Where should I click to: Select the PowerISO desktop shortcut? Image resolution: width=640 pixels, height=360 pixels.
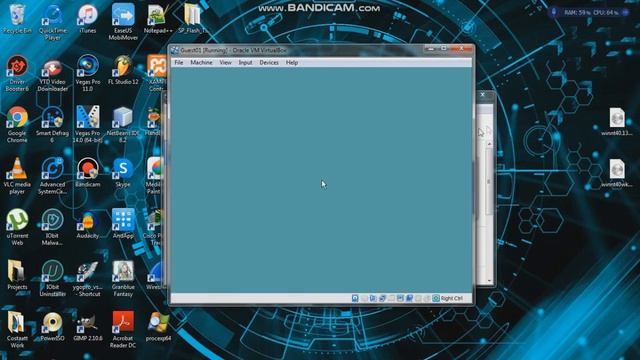point(53,327)
